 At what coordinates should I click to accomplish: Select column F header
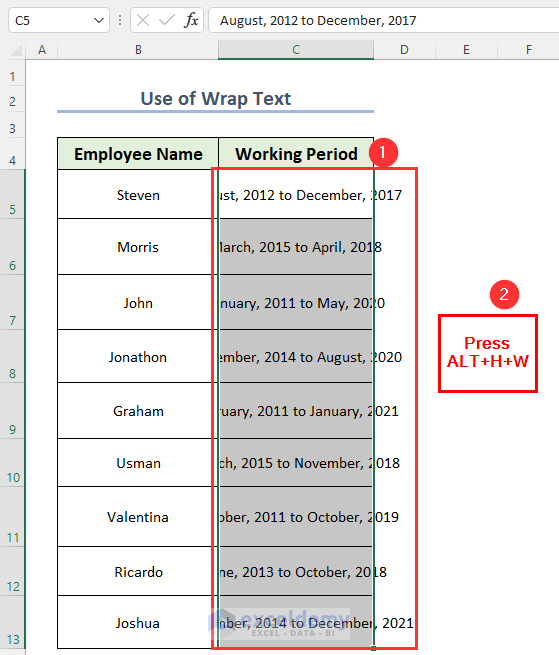click(529, 50)
